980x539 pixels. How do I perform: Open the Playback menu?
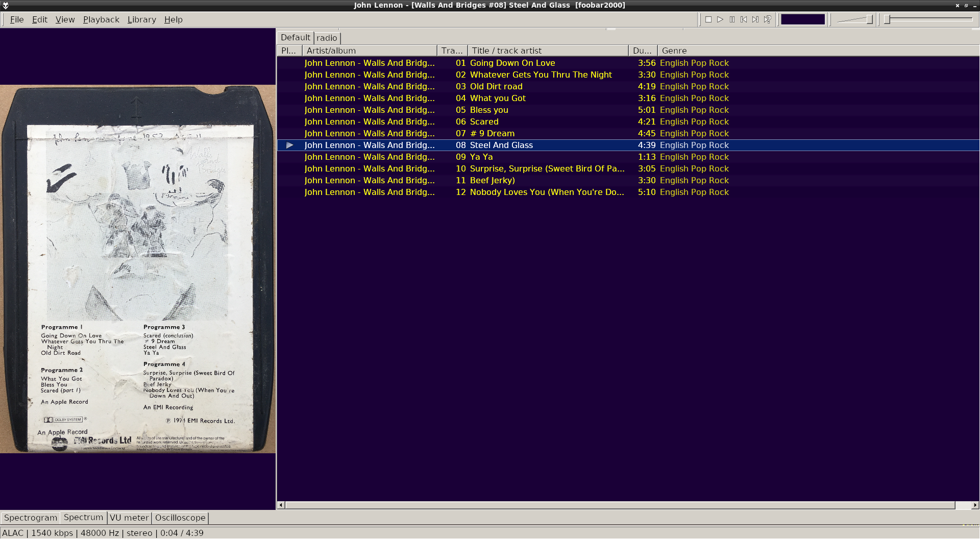[101, 19]
